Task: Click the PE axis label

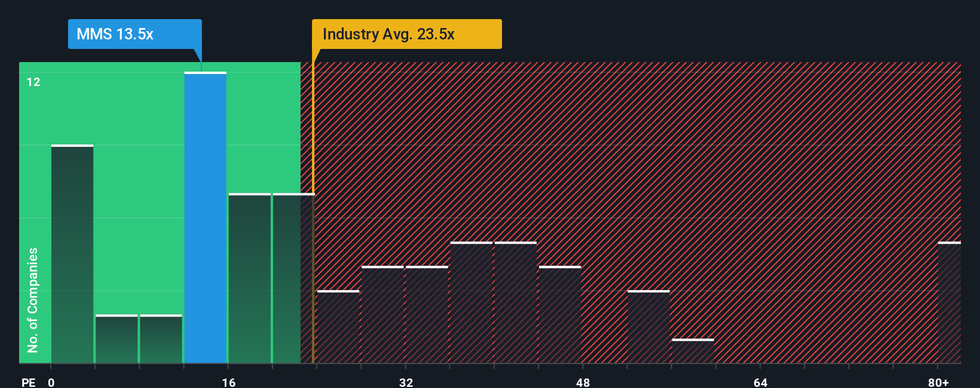Action: coord(28,382)
